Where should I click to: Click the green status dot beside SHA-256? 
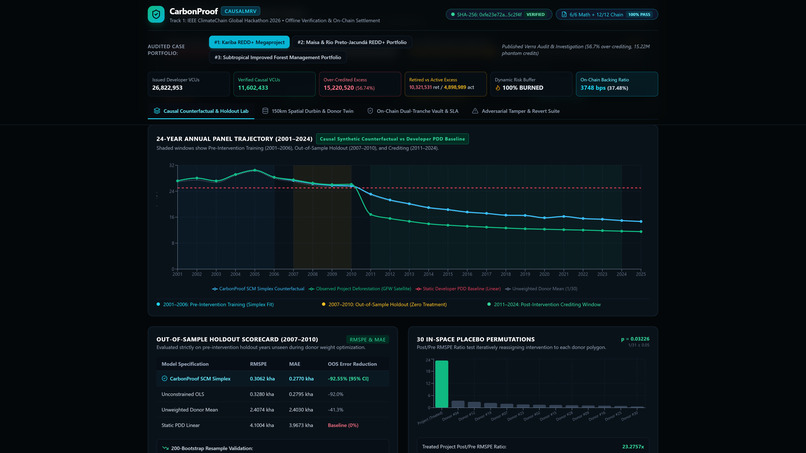tap(453, 14)
